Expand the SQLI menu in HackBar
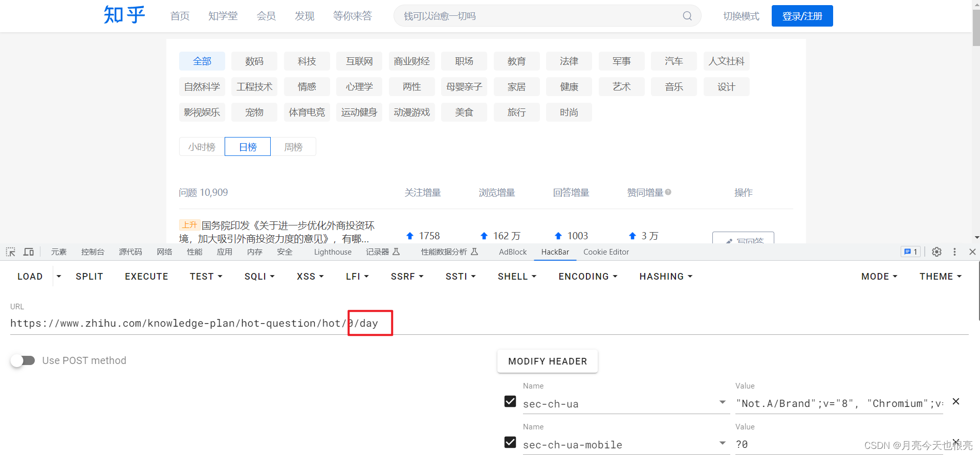Screen dimensions: 980x455 click(x=259, y=277)
